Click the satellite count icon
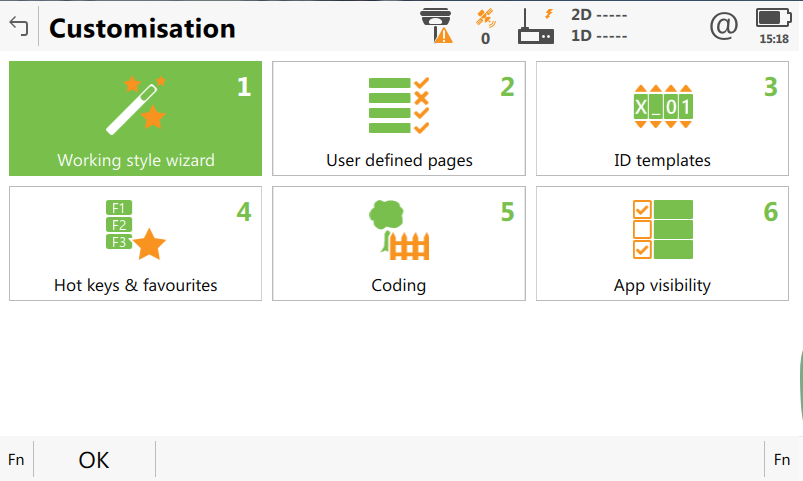Screen dimensions: 803x481 click(485, 27)
